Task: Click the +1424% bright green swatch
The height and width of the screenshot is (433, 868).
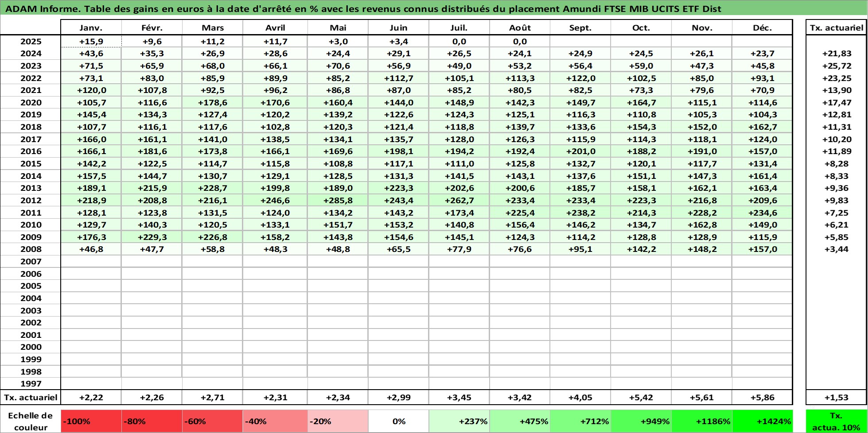Action: pos(762,421)
